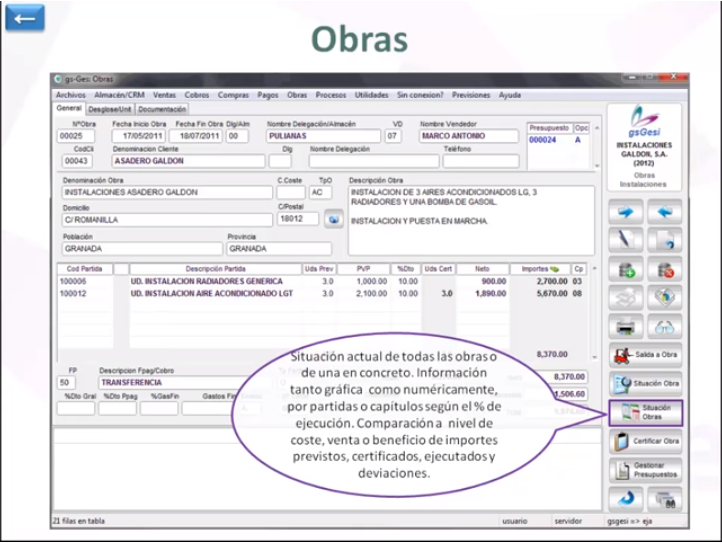Click the C/Postal field 18012

pyautogui.click(x=298, y=219)
